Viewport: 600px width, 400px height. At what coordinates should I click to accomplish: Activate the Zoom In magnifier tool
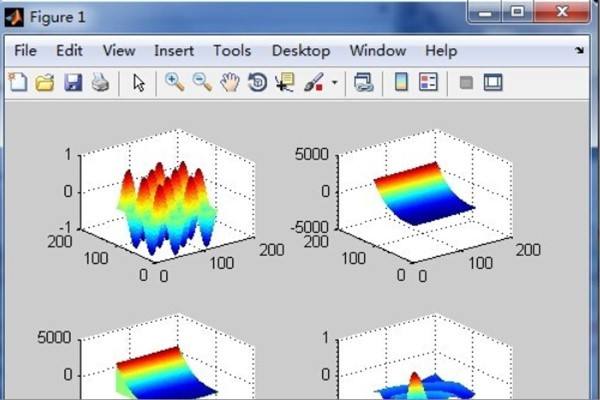(x=174, y=82)
